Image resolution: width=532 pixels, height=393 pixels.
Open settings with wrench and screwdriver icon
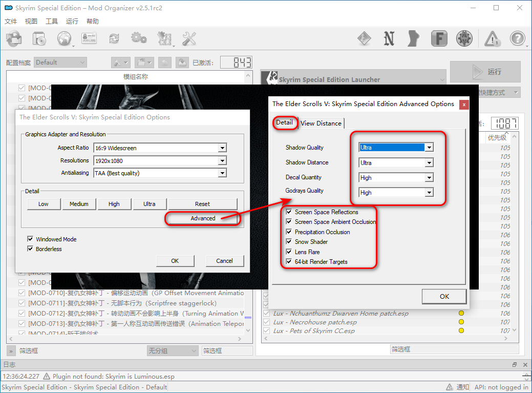(x=189, y=38)
